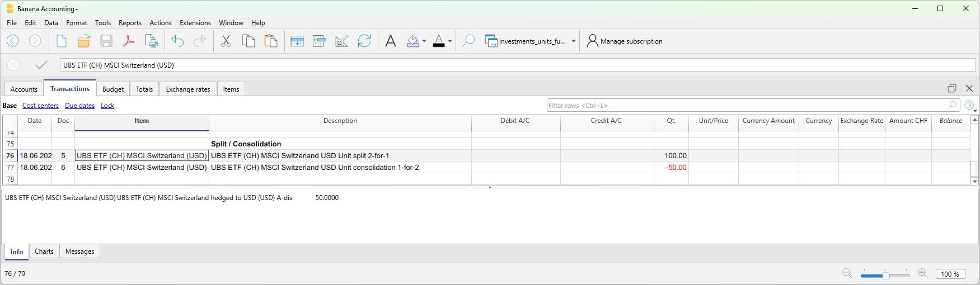The image size is (980, 285).
Task: Open filter help question mark icon
Action: click(969, 105)
